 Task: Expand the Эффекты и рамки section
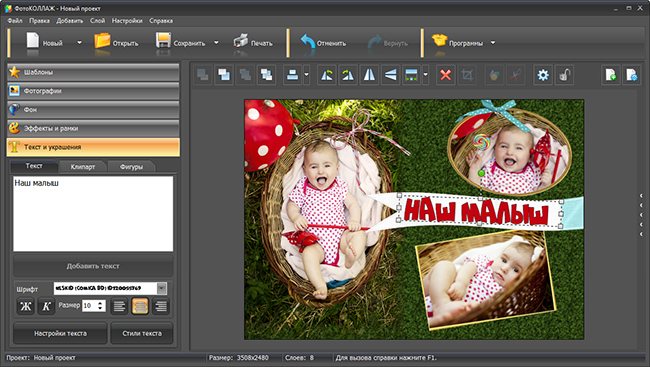click(93, 128)
